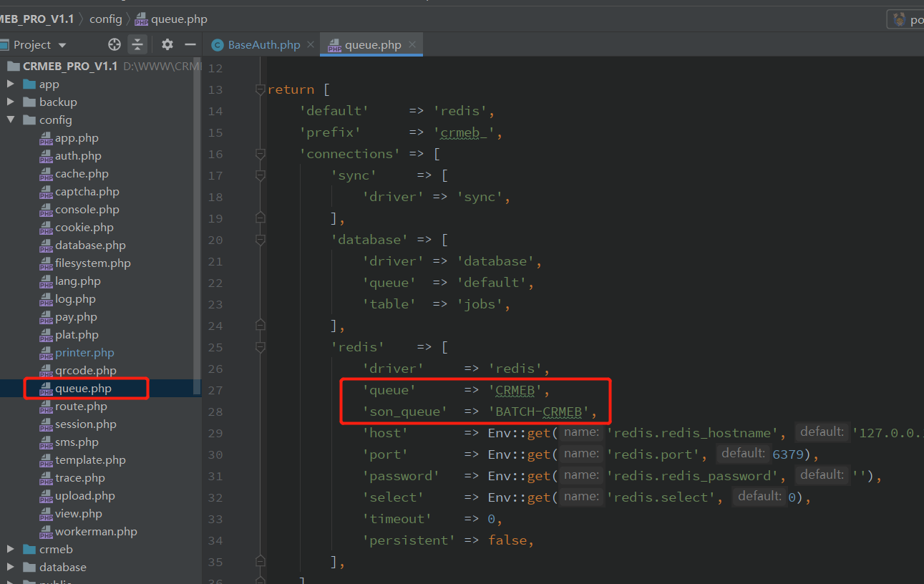Click the locate-in-project target icon
Viewport: 924px width, 584px height.
point(115,44)
